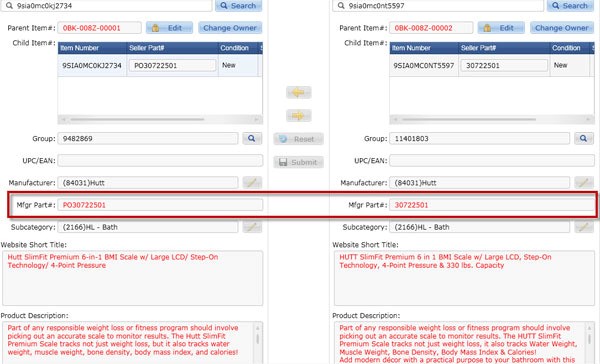Click New condition cell in left grid
The image size is (600, 364).
[x=238, y=65]
